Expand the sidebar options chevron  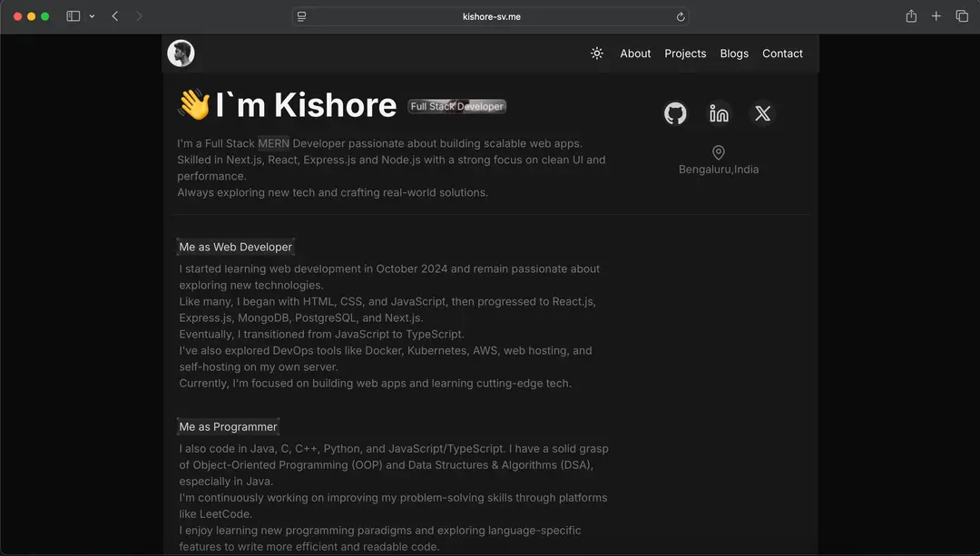[x=92, y=16]
